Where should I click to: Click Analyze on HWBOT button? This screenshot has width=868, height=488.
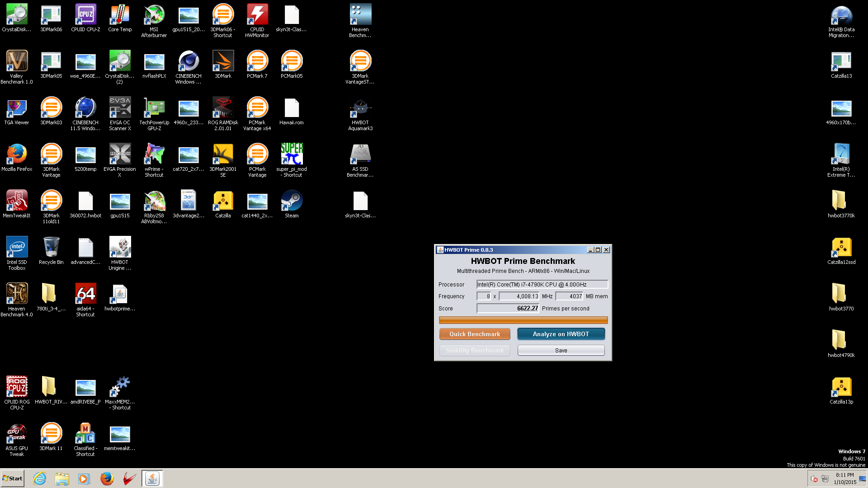click(x=561, y=334)
